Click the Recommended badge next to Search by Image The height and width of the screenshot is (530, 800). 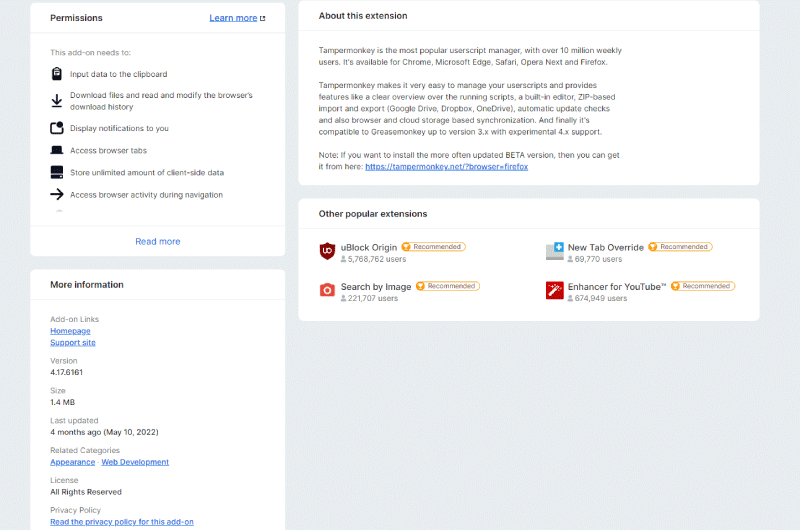pyautogui.click(x=448, y=286)
